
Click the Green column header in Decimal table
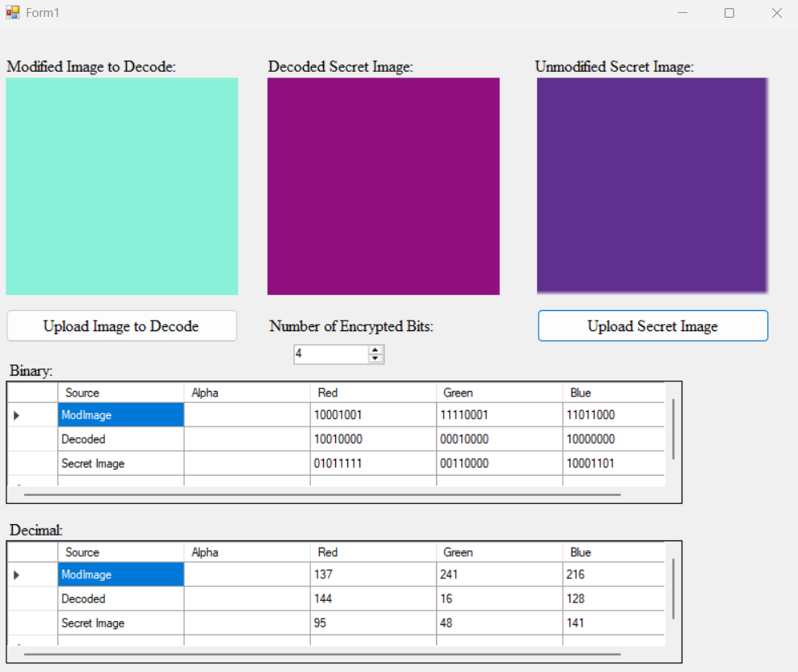pyautogui.click(x=498, y=552)
